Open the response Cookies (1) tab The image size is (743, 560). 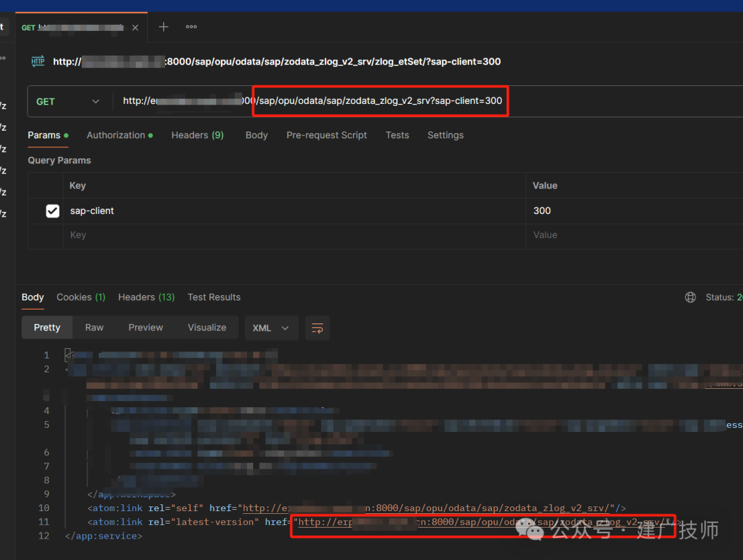click(81, 297)
